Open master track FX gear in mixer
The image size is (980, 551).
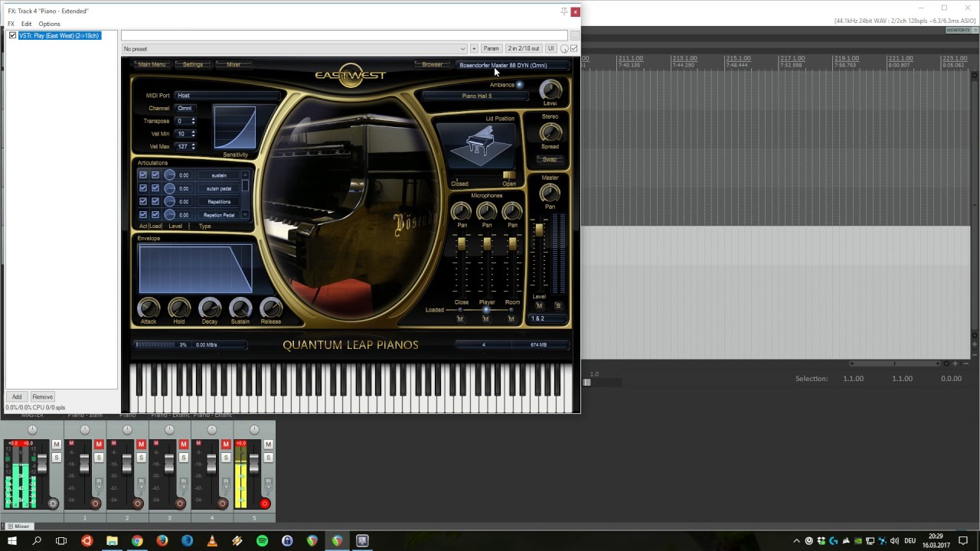(53, 504)
